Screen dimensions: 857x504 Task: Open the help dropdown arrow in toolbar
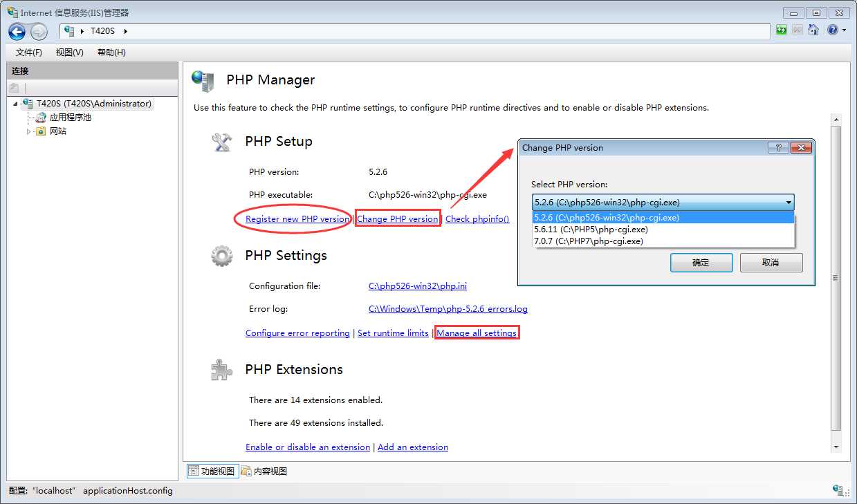coord(844,31)
